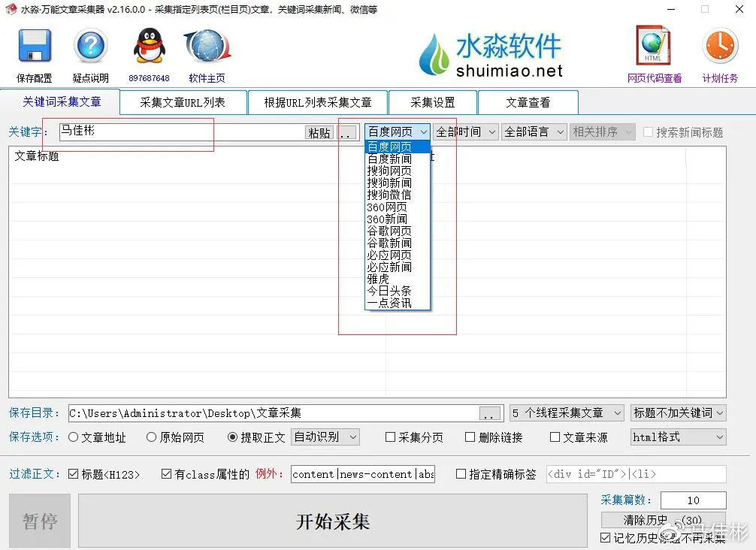This screenshot has width=756, height=550.
Task: Click the 保存目录 path input field
Action: 274,413
